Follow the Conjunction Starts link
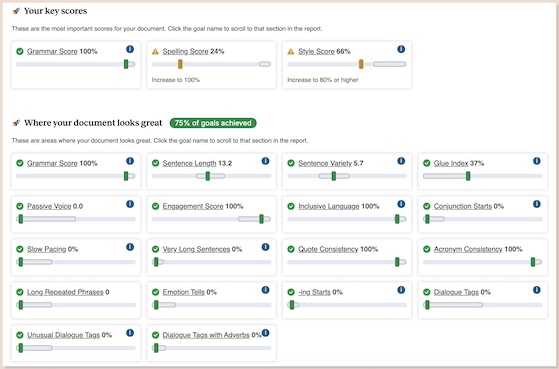The height and width of the screenshot is (369, 559). click(463, 206)
